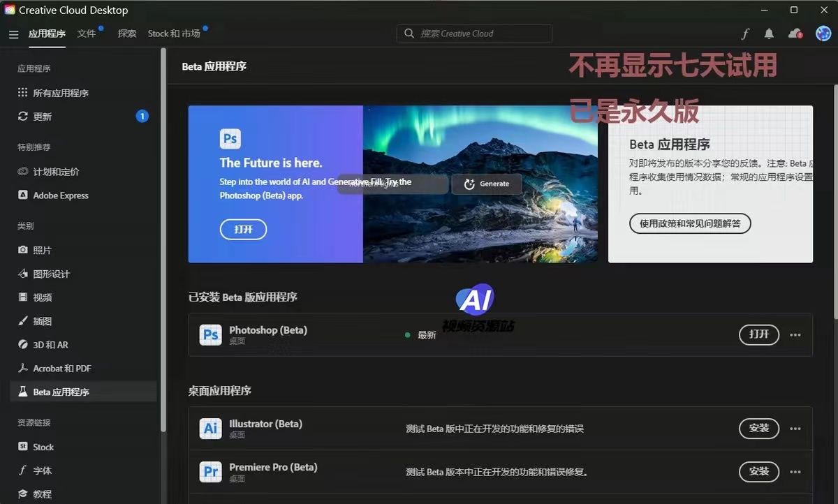The width and height of the screenshot is (838, 504).
Task: Open the user profile avatar
Action: (823, 34)
